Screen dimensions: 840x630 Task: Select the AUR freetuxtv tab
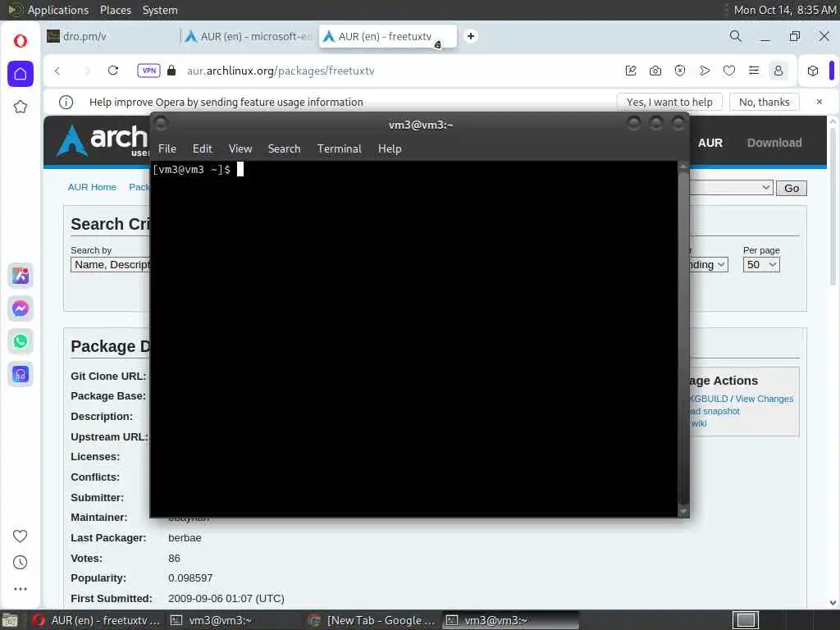point(388,36)
